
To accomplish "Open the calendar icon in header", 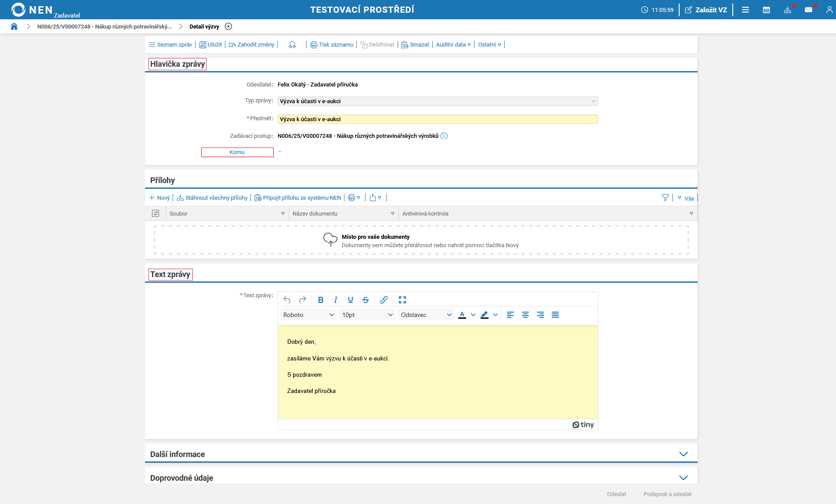I will click(766, 10).
